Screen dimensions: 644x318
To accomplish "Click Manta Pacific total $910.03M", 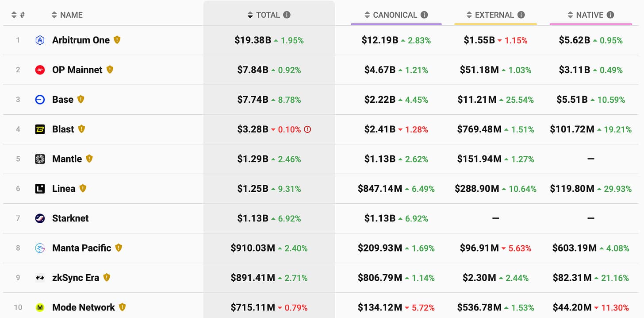I will 253,248.
